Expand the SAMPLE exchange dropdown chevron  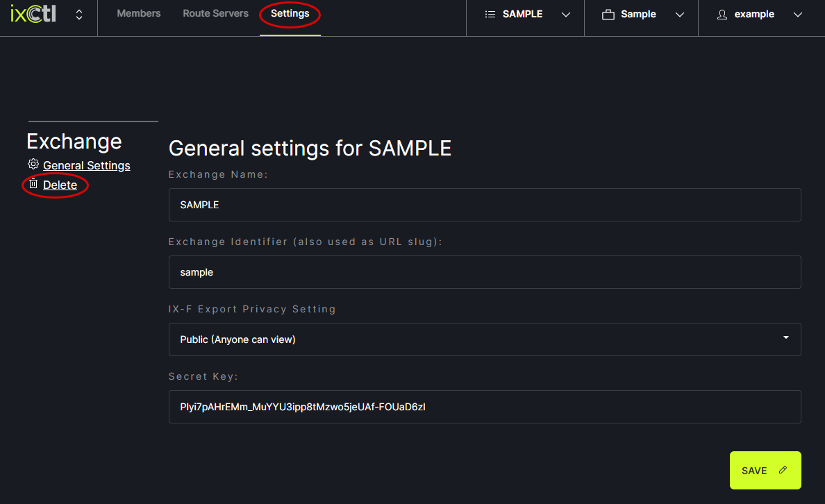pyautogui.click(x=566, y=15)
